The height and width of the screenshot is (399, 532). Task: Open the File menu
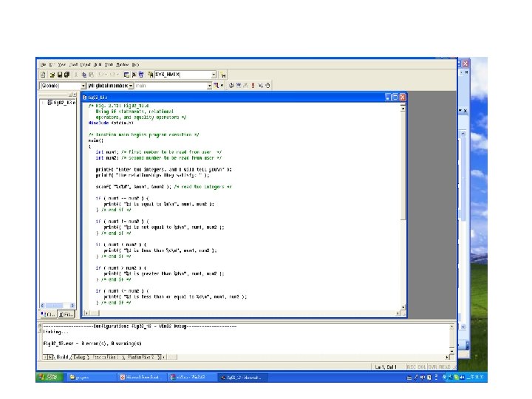43,64
